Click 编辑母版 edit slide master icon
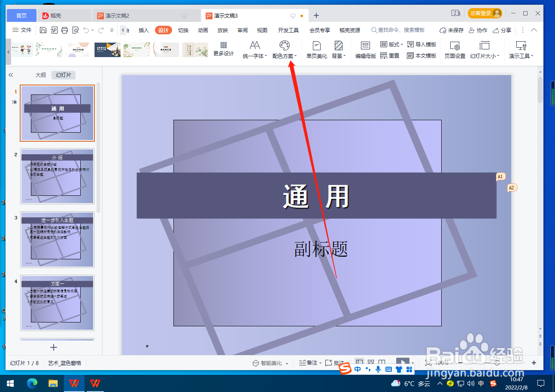The height and width of the screenshot is (392, 555). 366,50
